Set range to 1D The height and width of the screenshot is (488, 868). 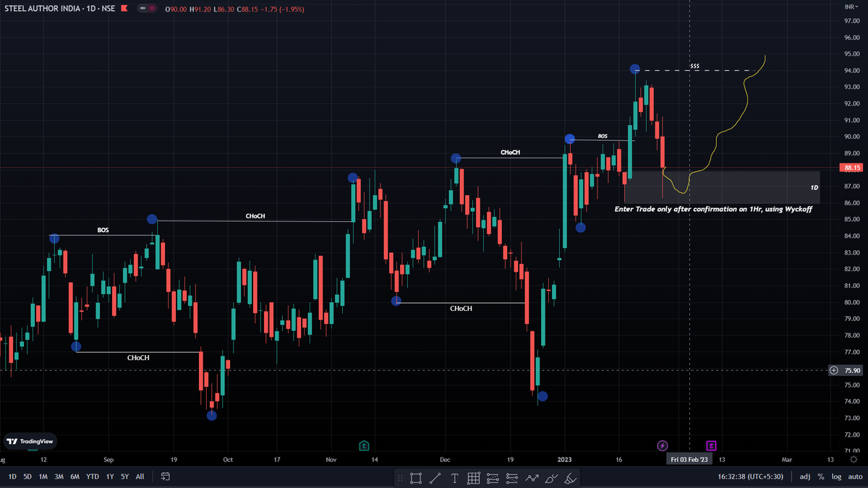pyautogui.click(x=12, y=476)
